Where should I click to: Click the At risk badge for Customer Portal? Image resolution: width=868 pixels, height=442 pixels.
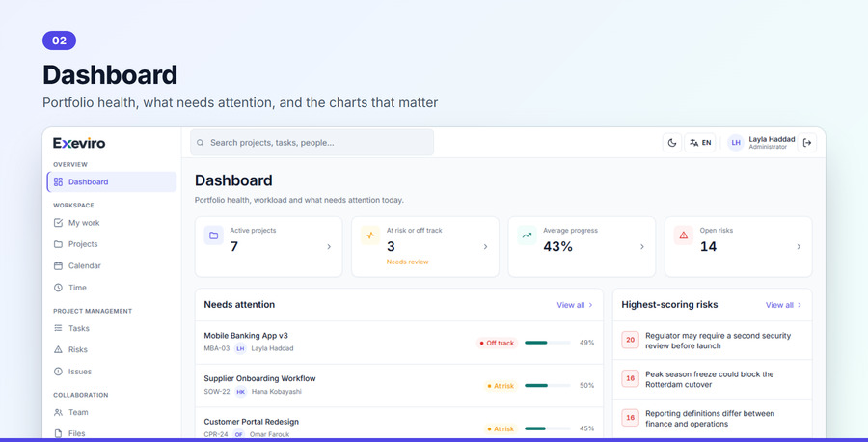(x=501, y=429)
